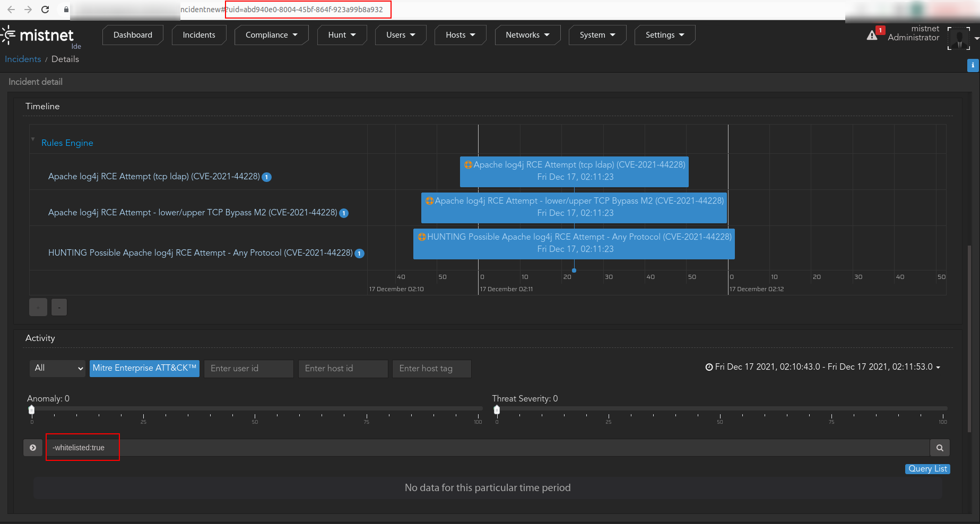Screen dimensions: 980x524
Task: Click the query expand arrow icon
Action: 33,448
